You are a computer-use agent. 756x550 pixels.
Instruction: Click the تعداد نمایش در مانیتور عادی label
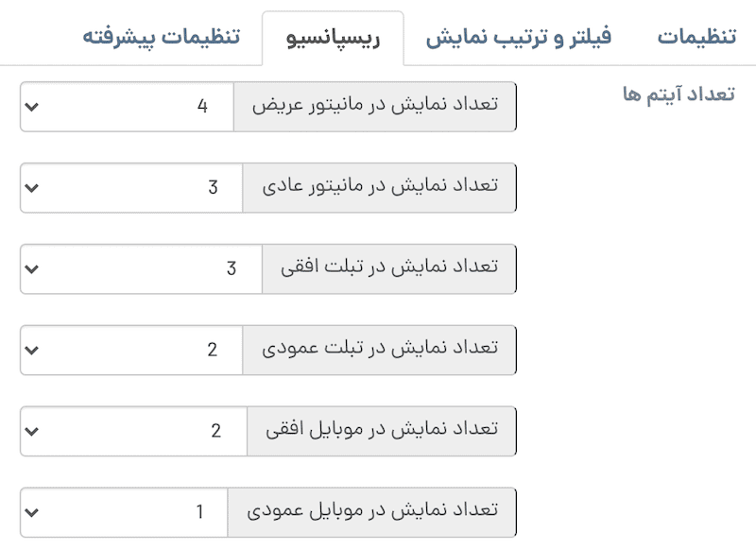(379, 187)
